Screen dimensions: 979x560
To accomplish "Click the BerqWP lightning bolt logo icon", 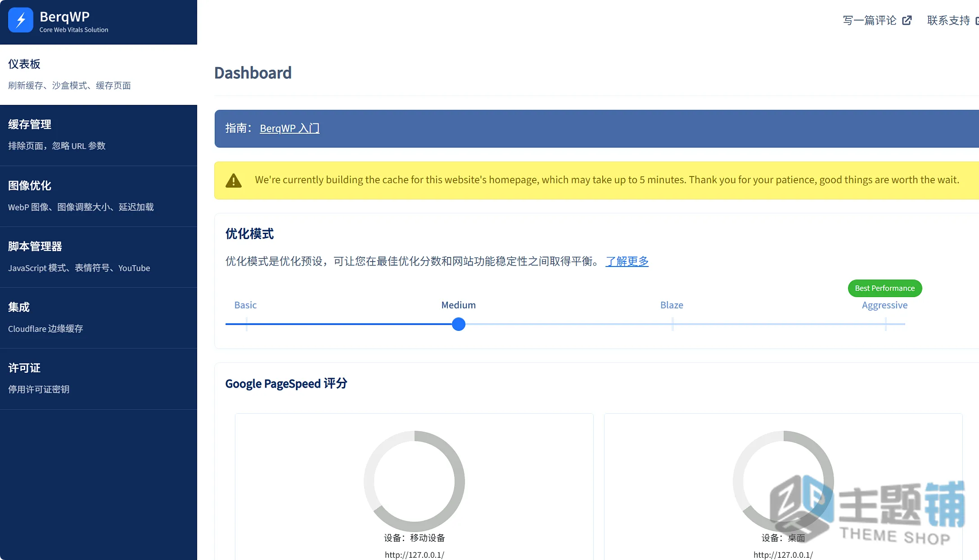I will (21, 20).
